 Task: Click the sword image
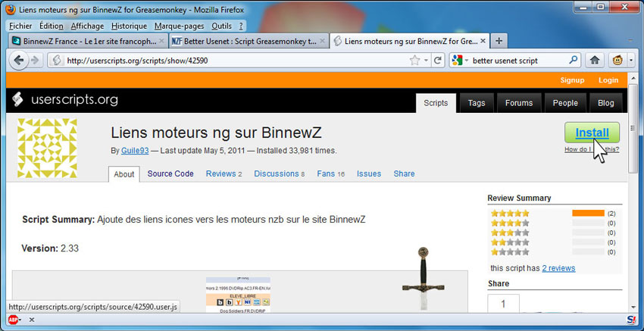(x=423, y=279)
